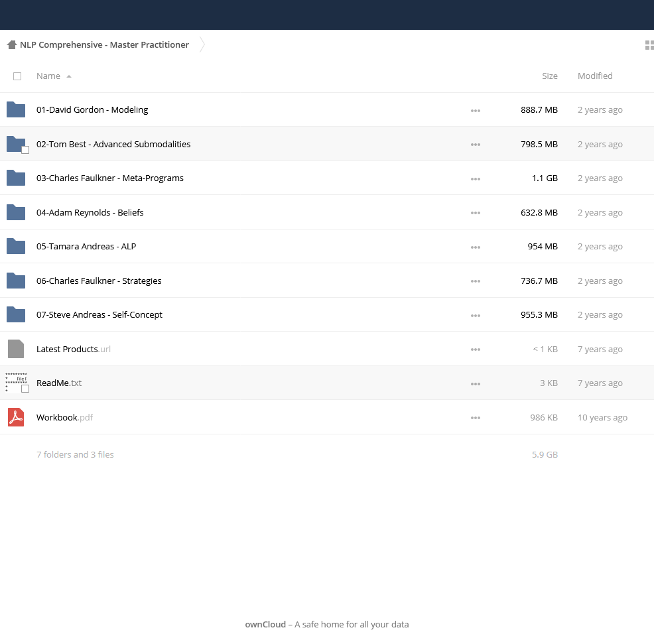The image size is (654, 644).
Task: Click the 3 KB size value
Action: click(x=549, y=383)
